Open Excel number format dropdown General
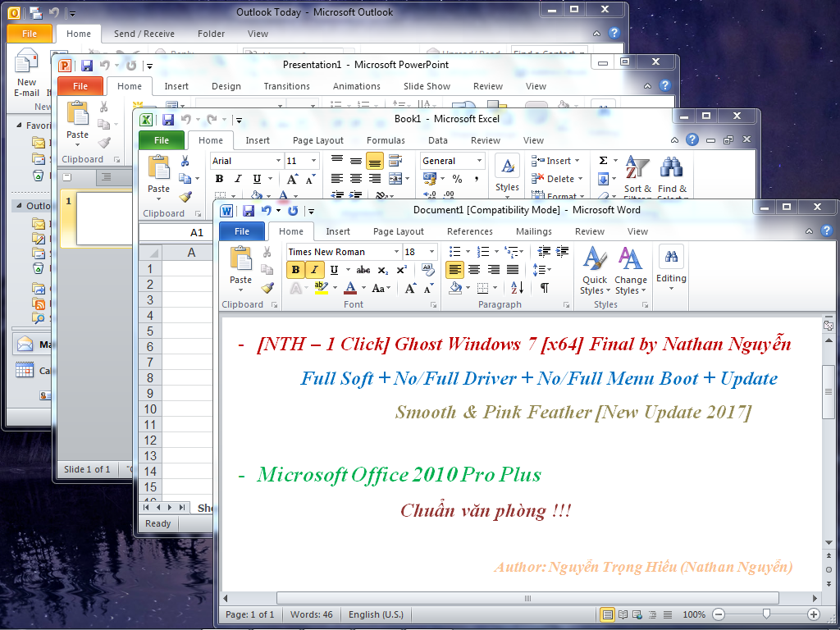Screen dimensions: 840x630 [x=479, y=161]
